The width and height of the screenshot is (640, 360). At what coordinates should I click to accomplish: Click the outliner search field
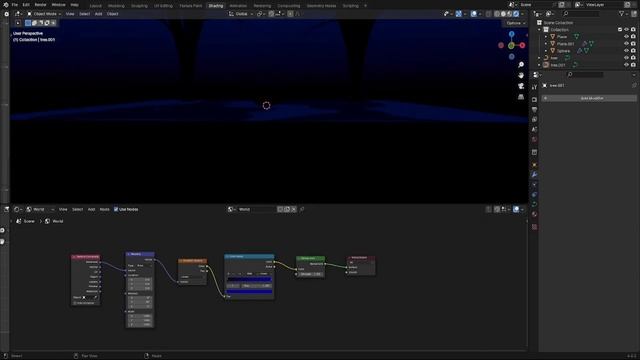pyautogui.click(x=581, y=14)
